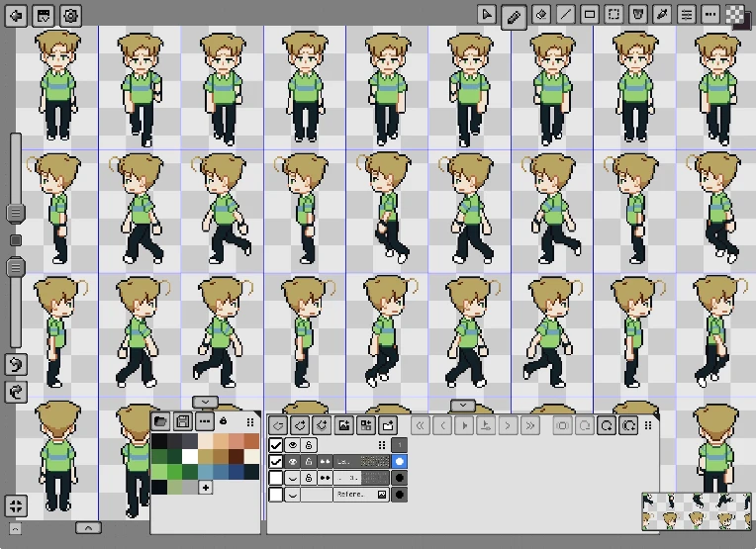Select the eraser tool
756x549 pixels.
[541, 15]
